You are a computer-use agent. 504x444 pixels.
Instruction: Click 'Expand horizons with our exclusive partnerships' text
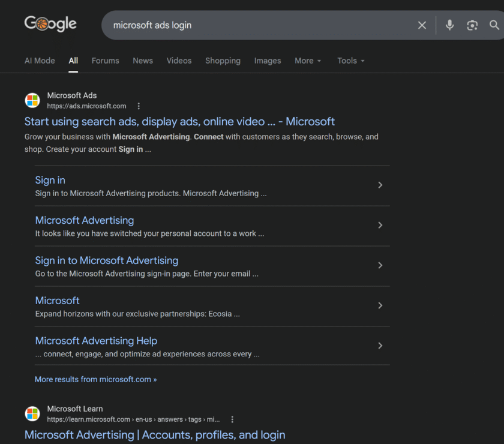point(137,314)
